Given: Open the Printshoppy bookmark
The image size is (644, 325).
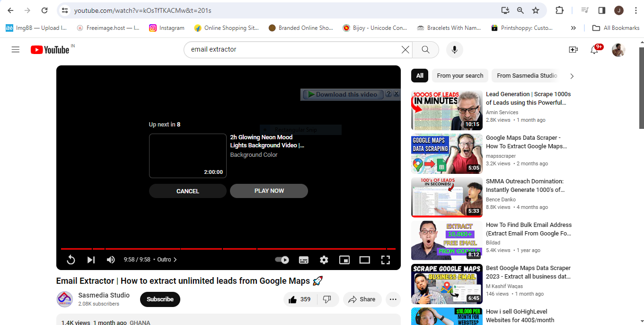Looking at the screenshot, I should click(x=522, y=28).
